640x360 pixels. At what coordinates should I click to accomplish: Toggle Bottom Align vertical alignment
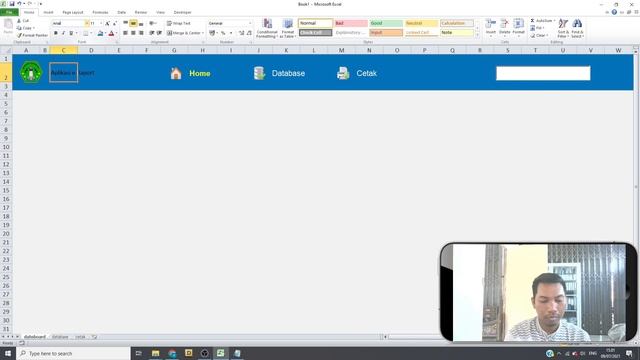pos(141,24)
